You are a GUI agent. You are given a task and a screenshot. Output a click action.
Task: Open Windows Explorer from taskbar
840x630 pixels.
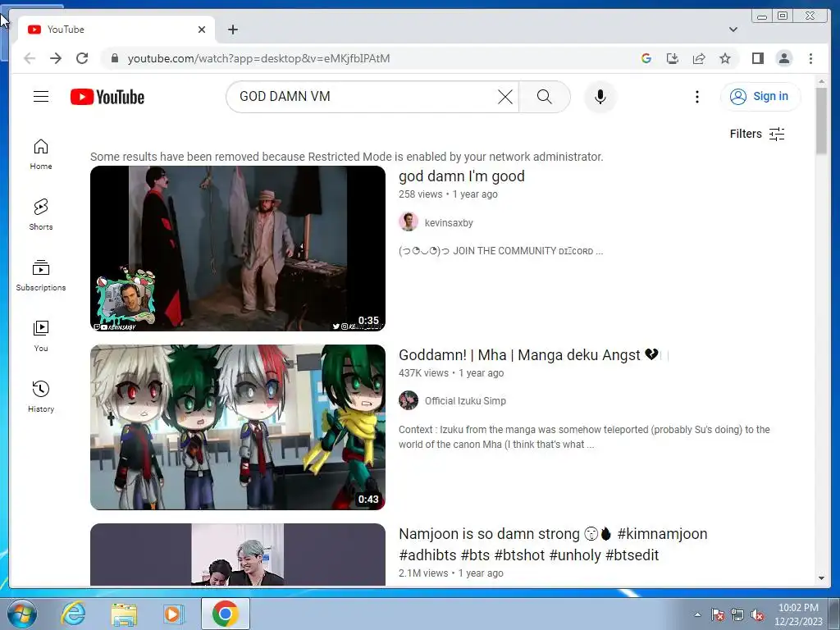click(124, 614)
